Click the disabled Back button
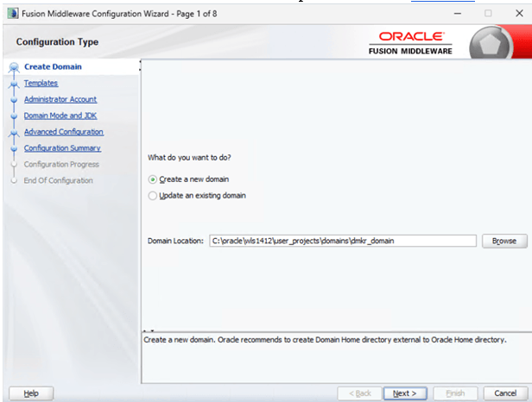This screenshot has width=532, height=402. click(x=359, y=393)
